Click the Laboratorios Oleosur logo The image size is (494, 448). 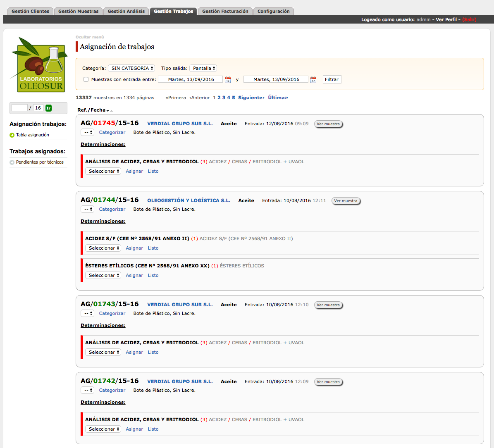(39, 64)
